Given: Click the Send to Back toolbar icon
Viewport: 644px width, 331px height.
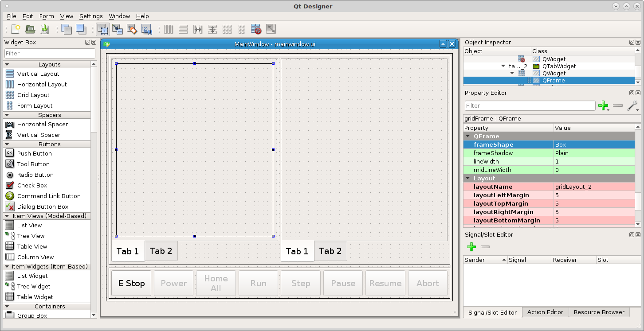Looking at the screenshot, I should (x=67, y=29).
